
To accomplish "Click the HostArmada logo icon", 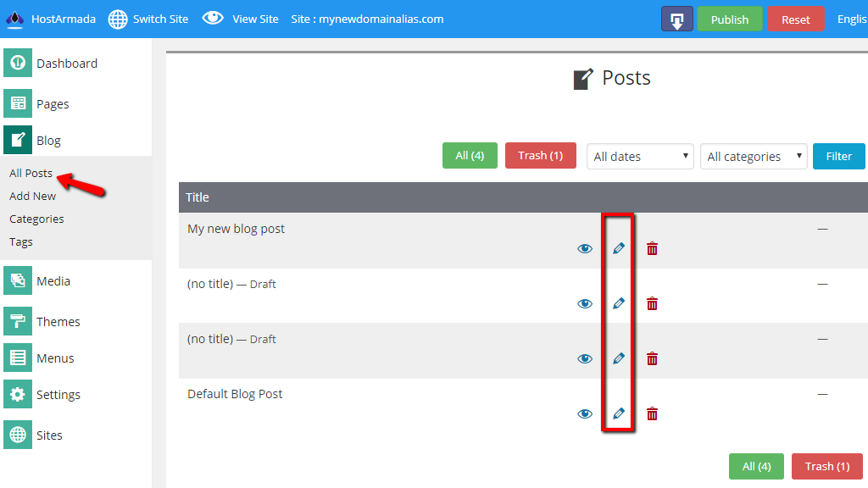I will point(14,19).
